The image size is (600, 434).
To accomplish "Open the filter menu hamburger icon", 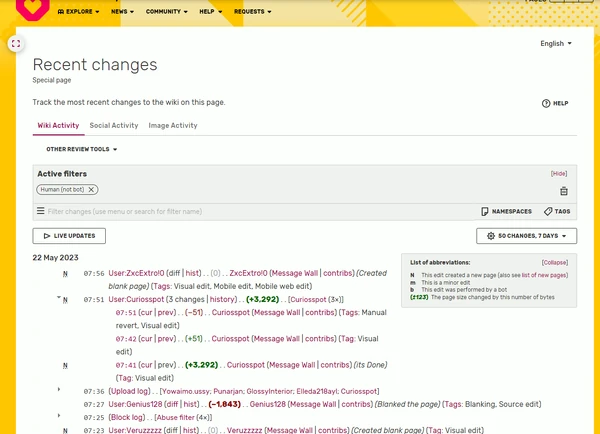I will [x=41, y=212].
